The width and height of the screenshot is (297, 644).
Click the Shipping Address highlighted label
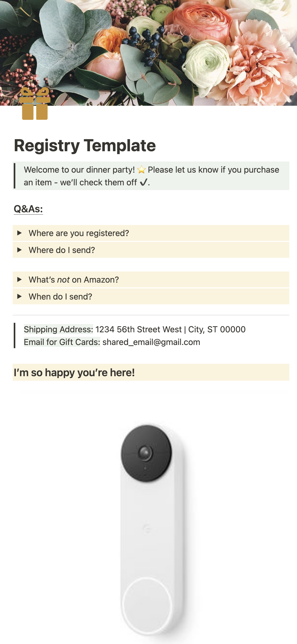point(58,329)
